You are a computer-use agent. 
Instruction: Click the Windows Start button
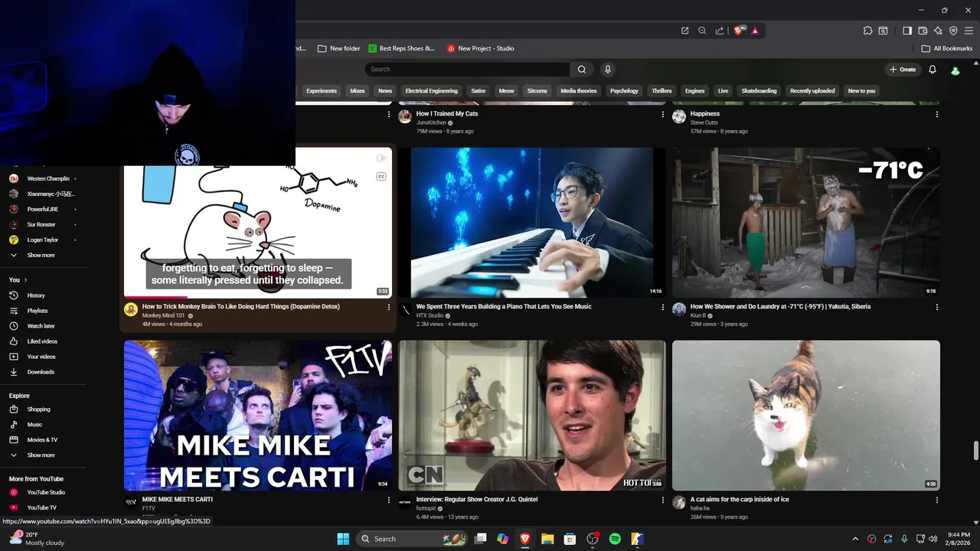[343, 539]
